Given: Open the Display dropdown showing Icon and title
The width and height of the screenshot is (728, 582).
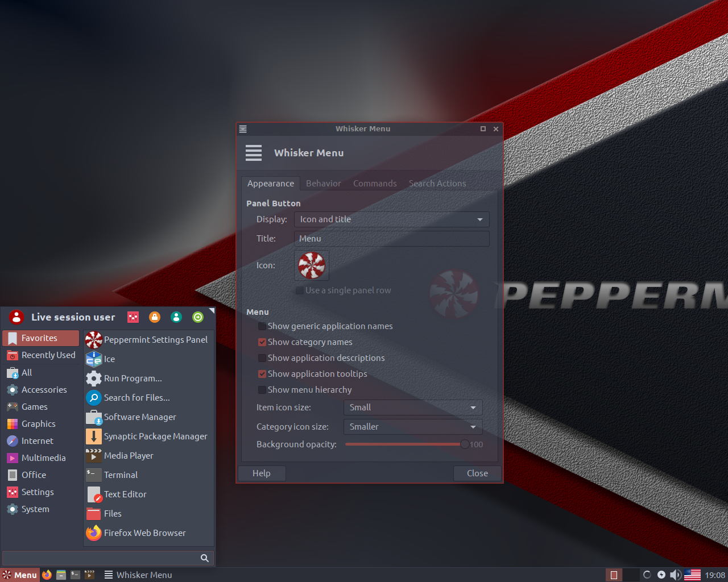Looking at the screenshot, I should [391, 219].
